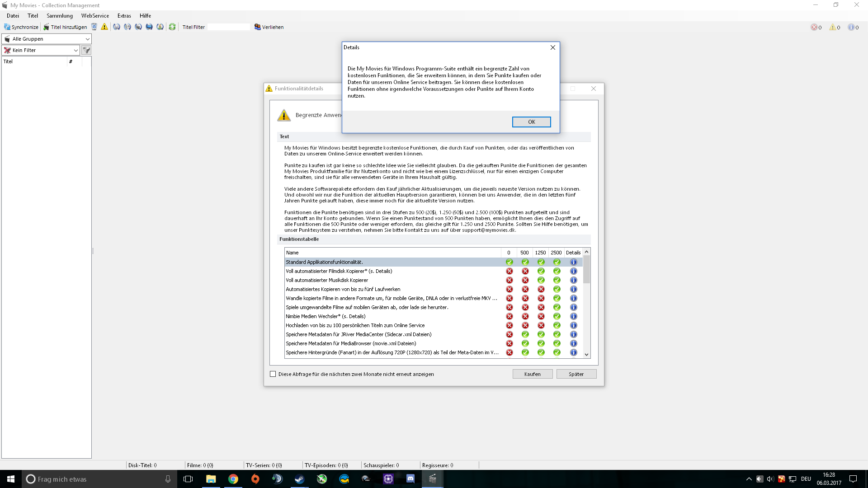The image size is (868, 488).
Task: Open Steam from the Windows taskbar
Action: click(x=299, y=479)
